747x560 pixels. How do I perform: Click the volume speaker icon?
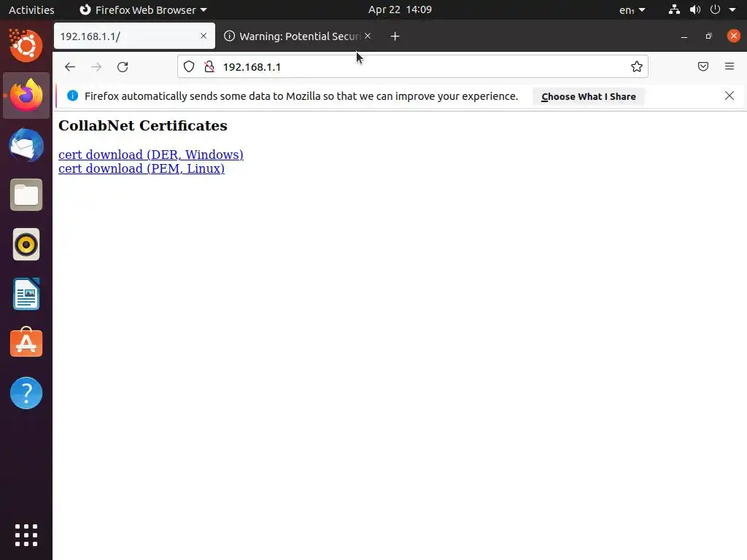tap(695, 9)
